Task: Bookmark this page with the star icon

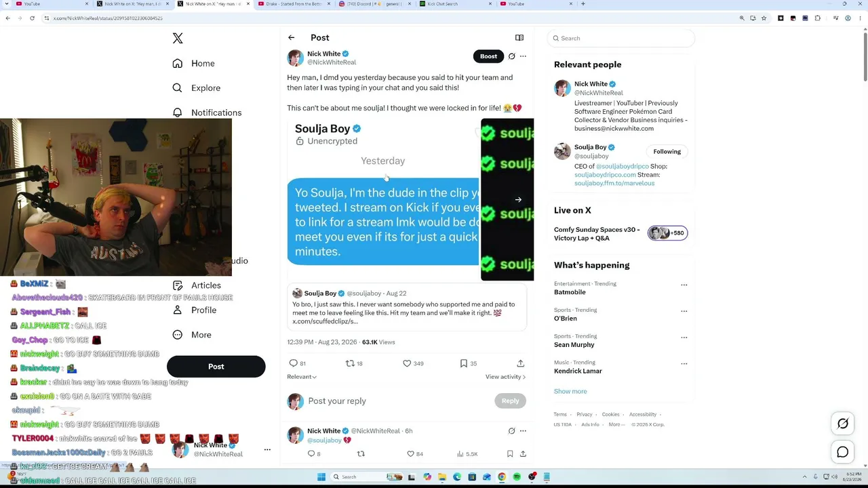Action: point(764,18)
